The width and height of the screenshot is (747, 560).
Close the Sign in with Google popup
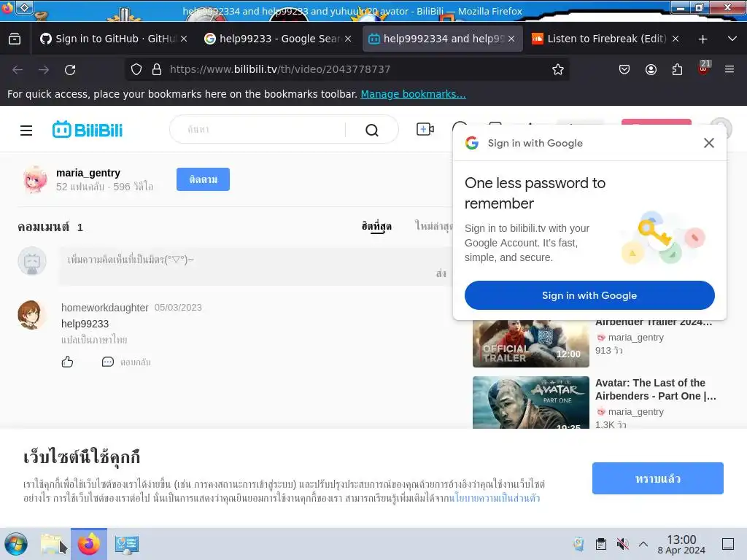(x=708, y=143)
